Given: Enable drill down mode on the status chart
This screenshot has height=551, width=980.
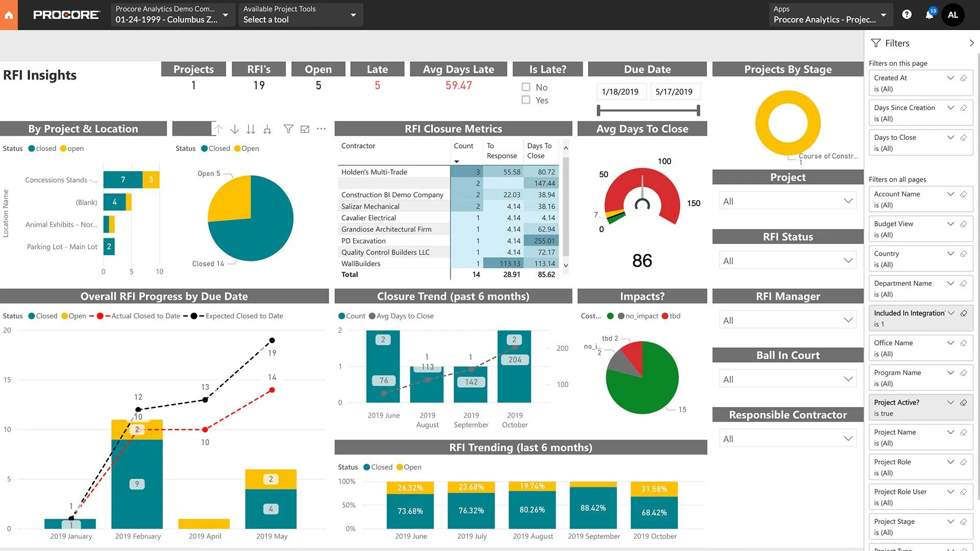Looking at the screenshot, I should [x=235, y=129].
